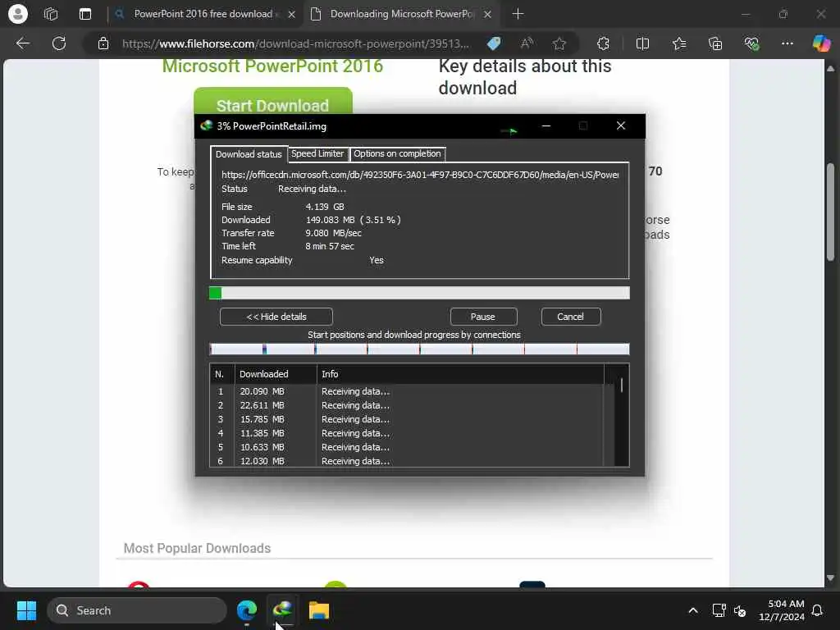The width and height of the screenshot is (840, 630).
Task: Click the '8 min 57 sec' time left value
Action: [x=330, y=246]
